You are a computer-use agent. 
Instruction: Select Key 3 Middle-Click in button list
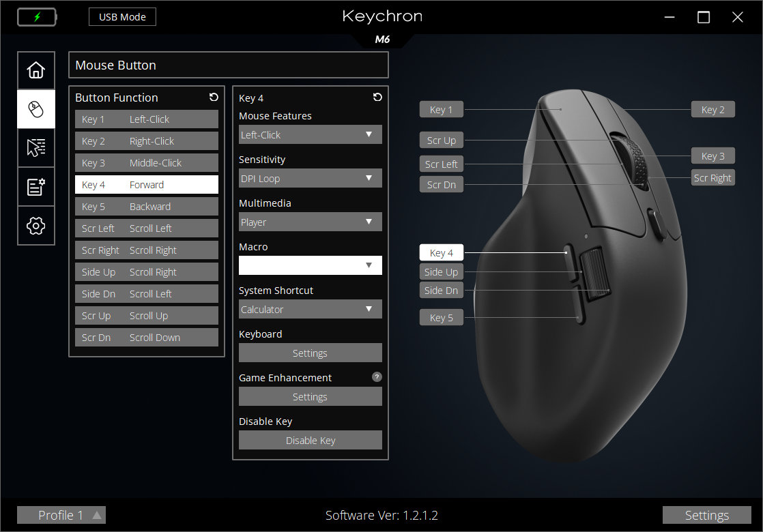[147, 163]
